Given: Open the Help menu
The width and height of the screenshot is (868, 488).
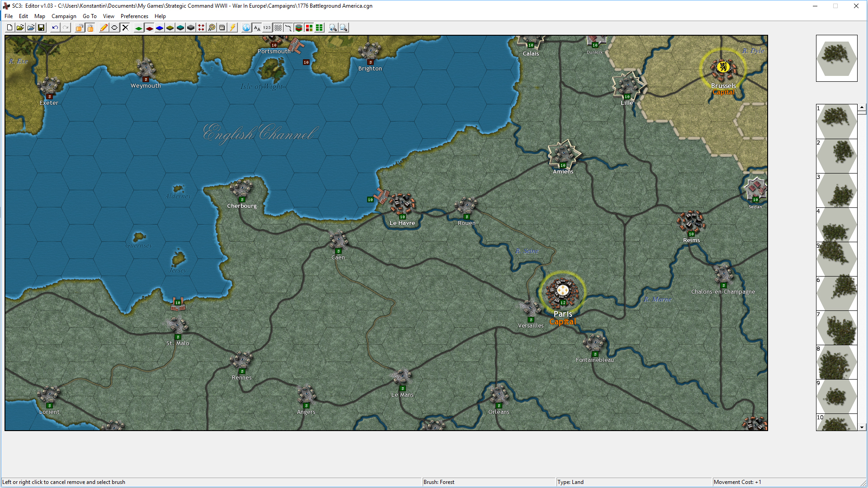Looking at the screenshot, I should (160, 16).
